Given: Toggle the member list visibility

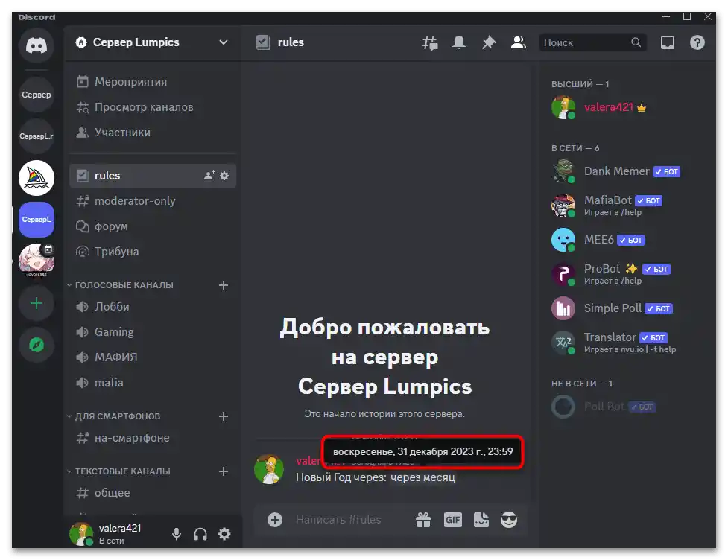Looking at the screenshot, I should (x=518, y=42).
